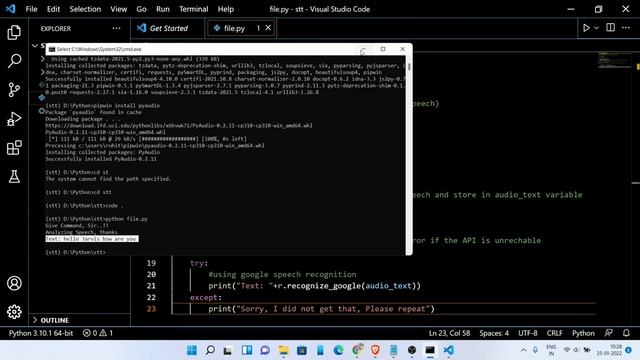
Task: Open the View menu
Action: (118, 9)
